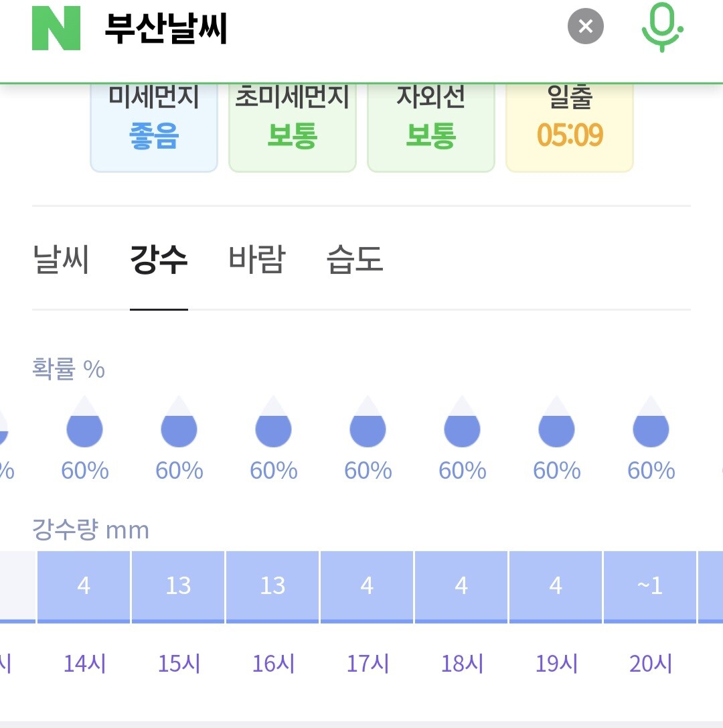Tap the green Naver N logo

[x=56, y=28]
